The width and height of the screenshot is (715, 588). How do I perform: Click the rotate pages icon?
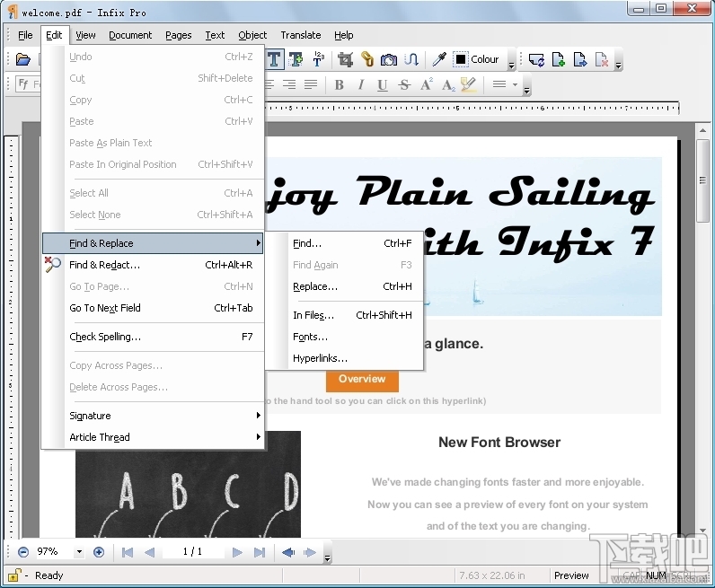pyautogui.click(x=536, y=60)
